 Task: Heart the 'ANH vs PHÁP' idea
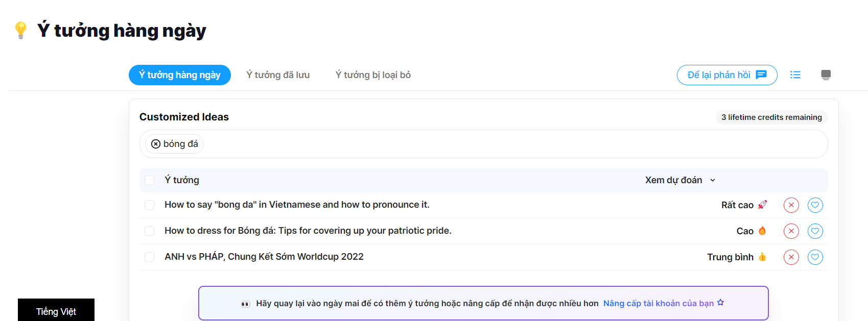pos(815,257)
